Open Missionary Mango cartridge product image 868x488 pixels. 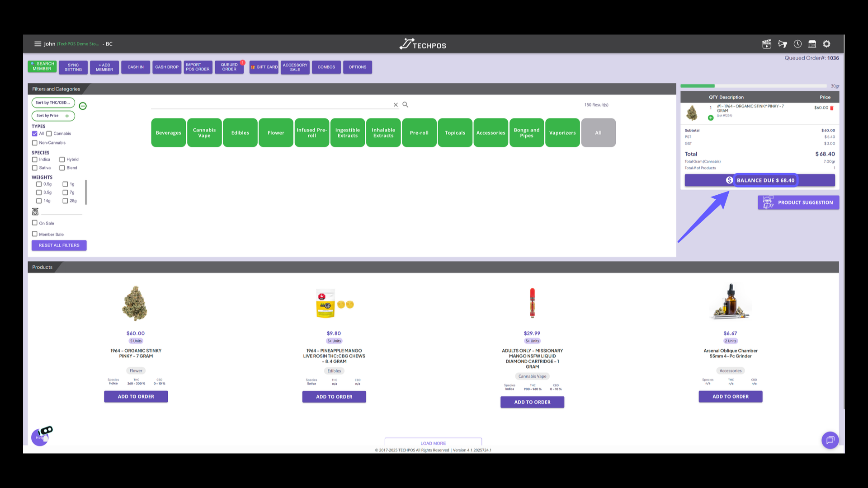point(532,303)
